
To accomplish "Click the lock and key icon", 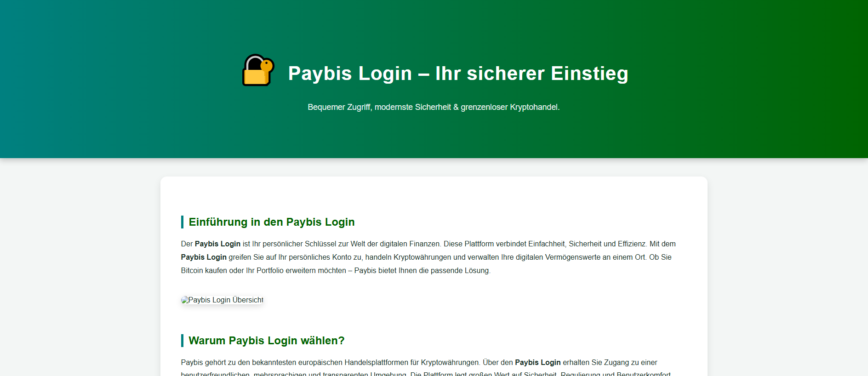I will 258,70.
